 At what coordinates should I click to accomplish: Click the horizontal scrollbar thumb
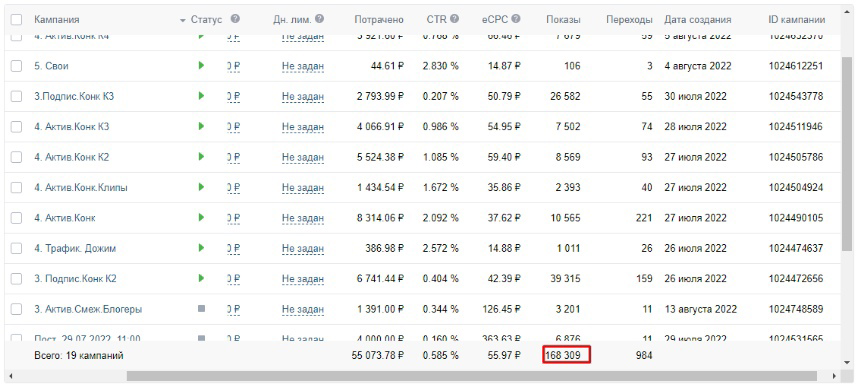[x=472, y=376]
